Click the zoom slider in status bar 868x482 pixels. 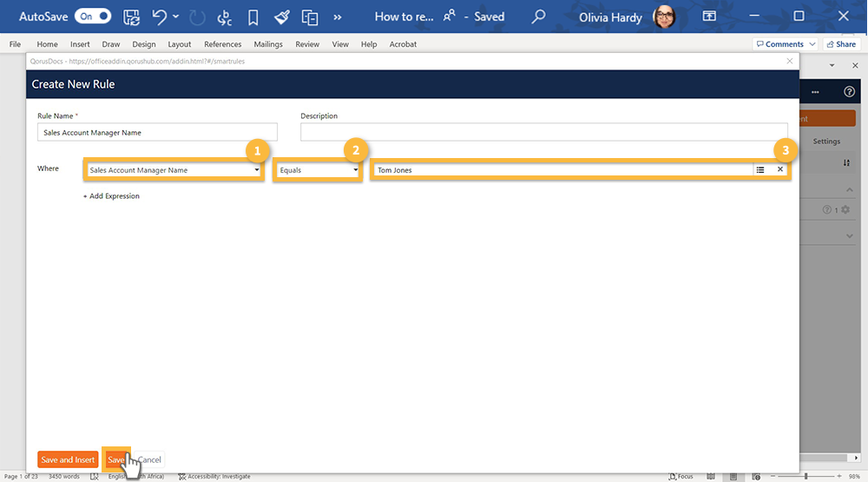point(806,476)
